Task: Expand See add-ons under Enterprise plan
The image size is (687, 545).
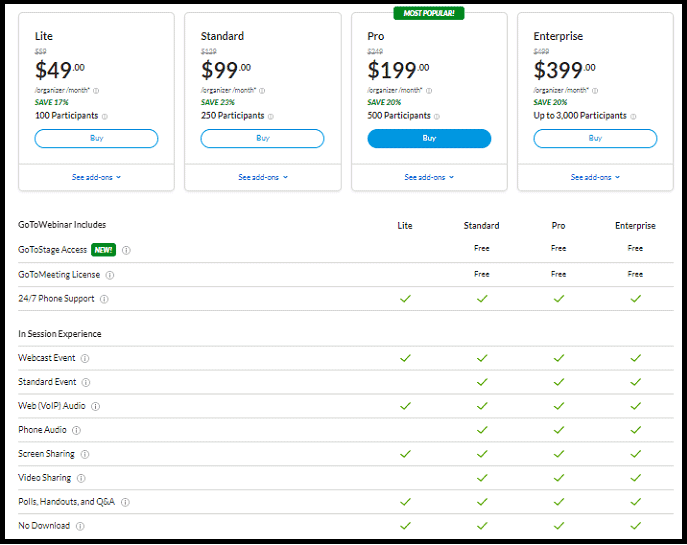Action: [595, 177]
